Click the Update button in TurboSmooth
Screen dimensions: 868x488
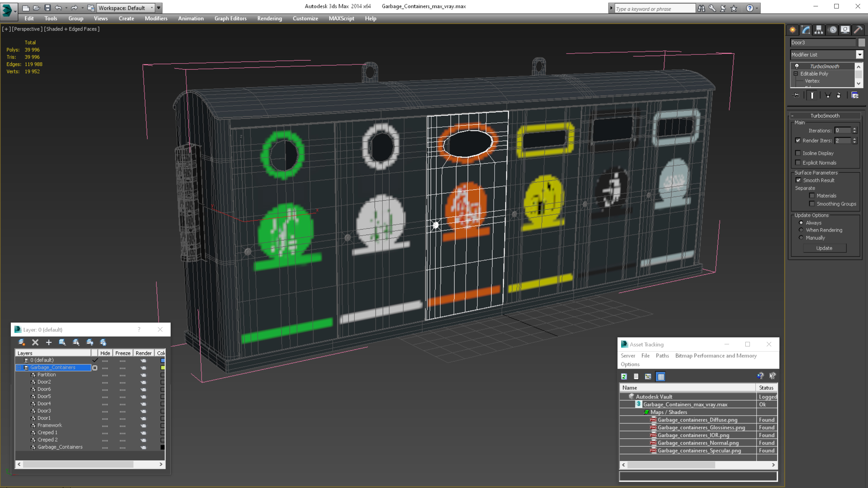click(x=825, y=247)
